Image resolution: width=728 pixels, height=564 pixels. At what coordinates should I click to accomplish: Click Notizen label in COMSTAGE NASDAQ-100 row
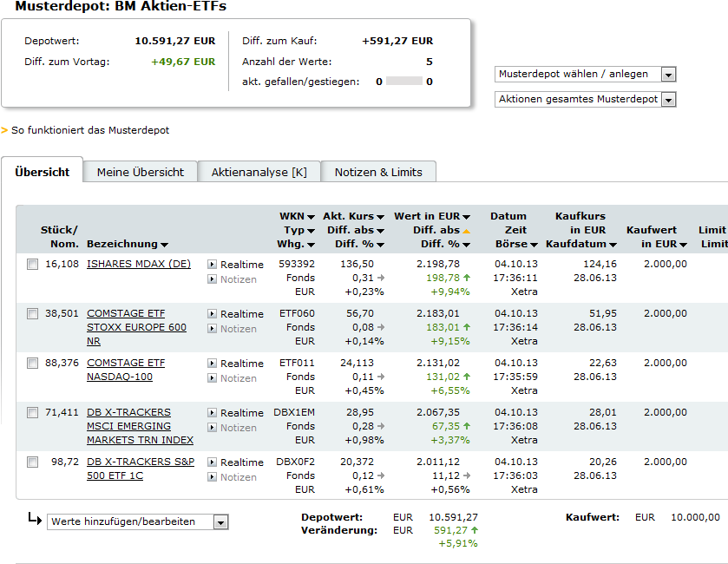pos(238,378)
